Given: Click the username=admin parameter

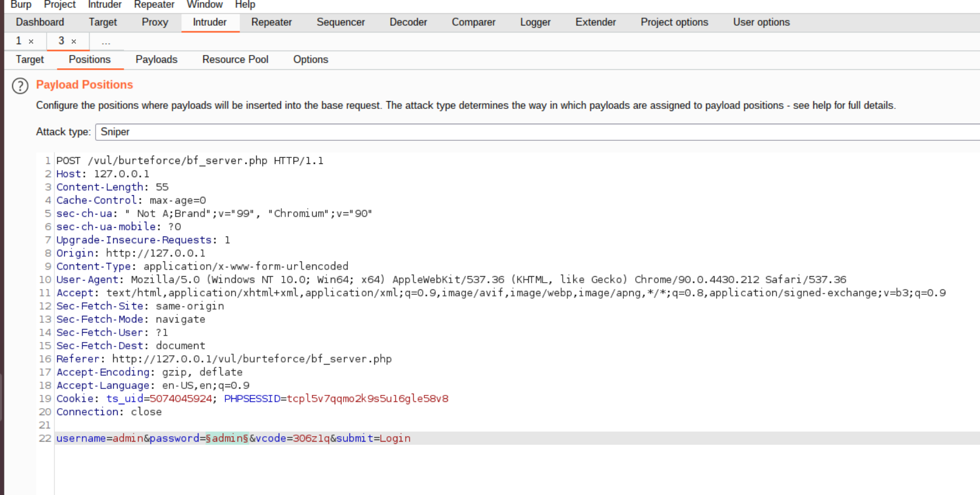Looking at the screenshot, I should [100, 438].
